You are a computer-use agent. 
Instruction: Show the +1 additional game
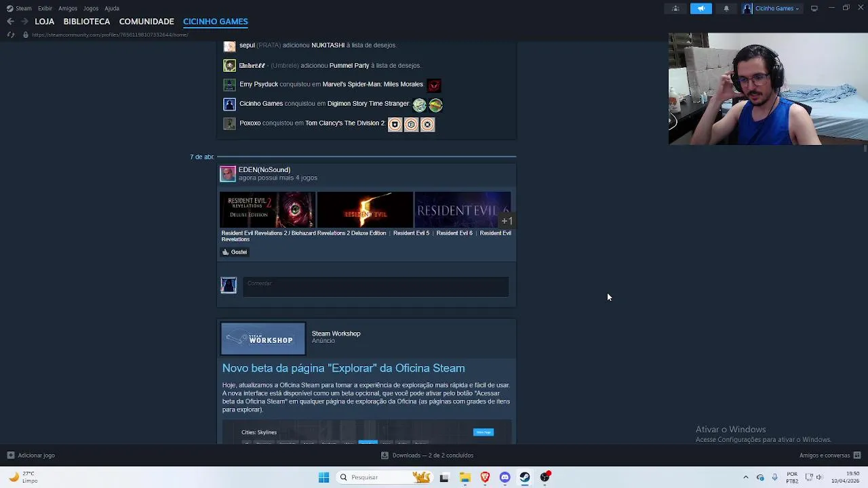507,220
